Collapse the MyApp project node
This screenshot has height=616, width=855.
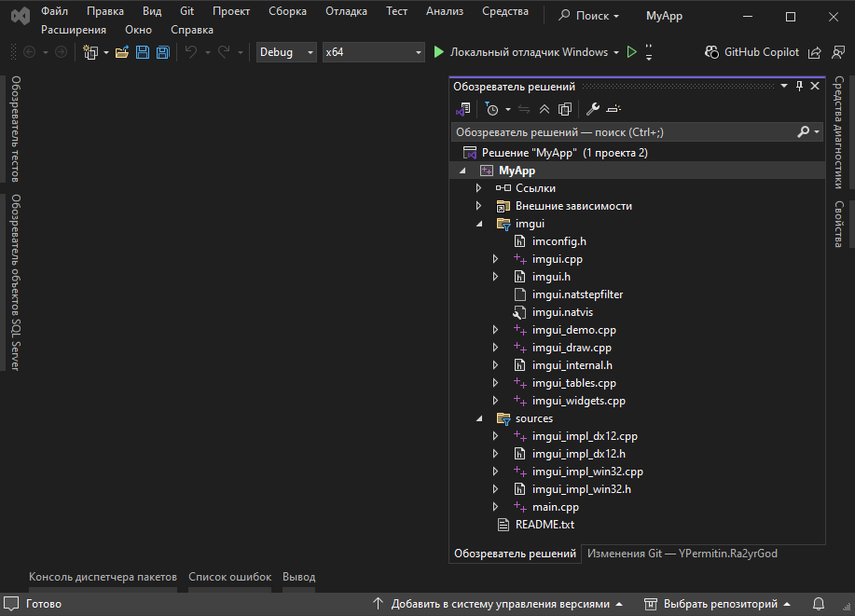coord(463,171)
